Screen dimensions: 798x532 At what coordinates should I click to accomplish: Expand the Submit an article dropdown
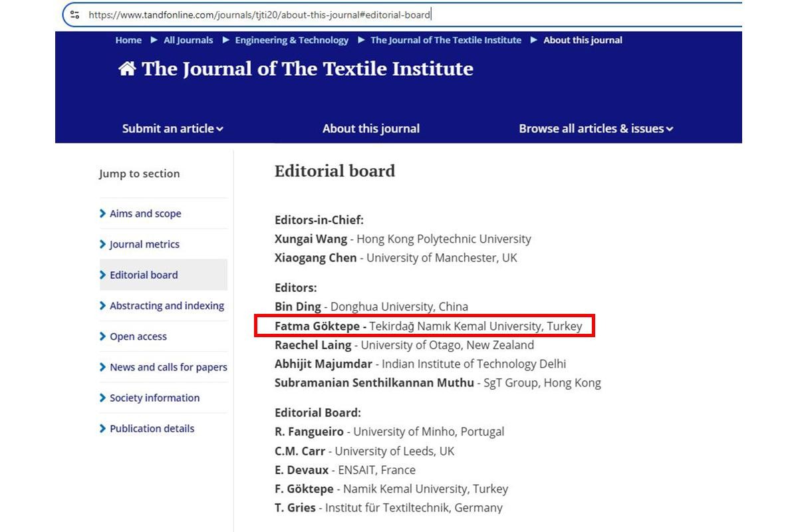click(172, 128)
